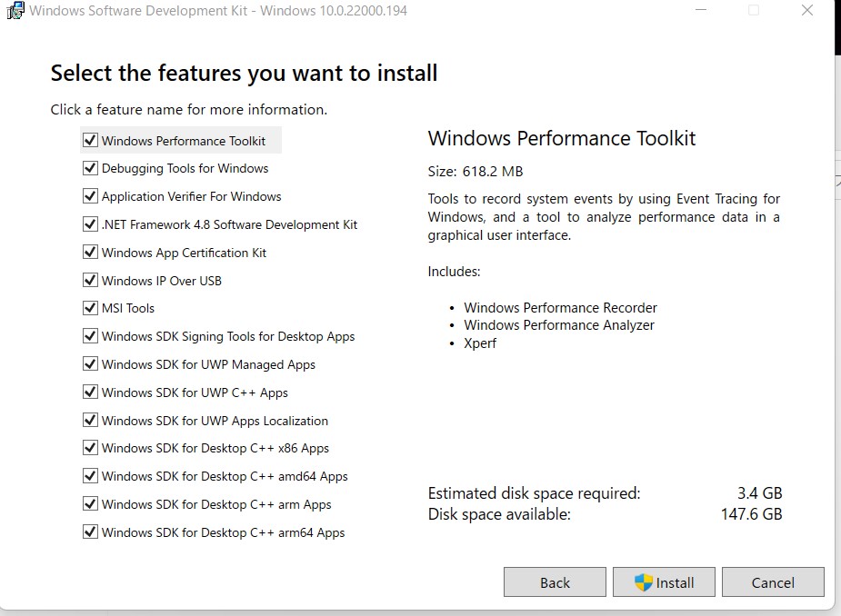
Task: Uncheck the MSI Tools checkbox
Action: pos(90,308)
